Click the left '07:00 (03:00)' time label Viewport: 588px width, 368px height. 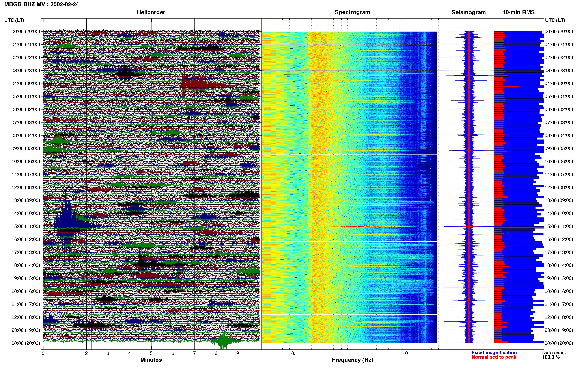[26, 122]
